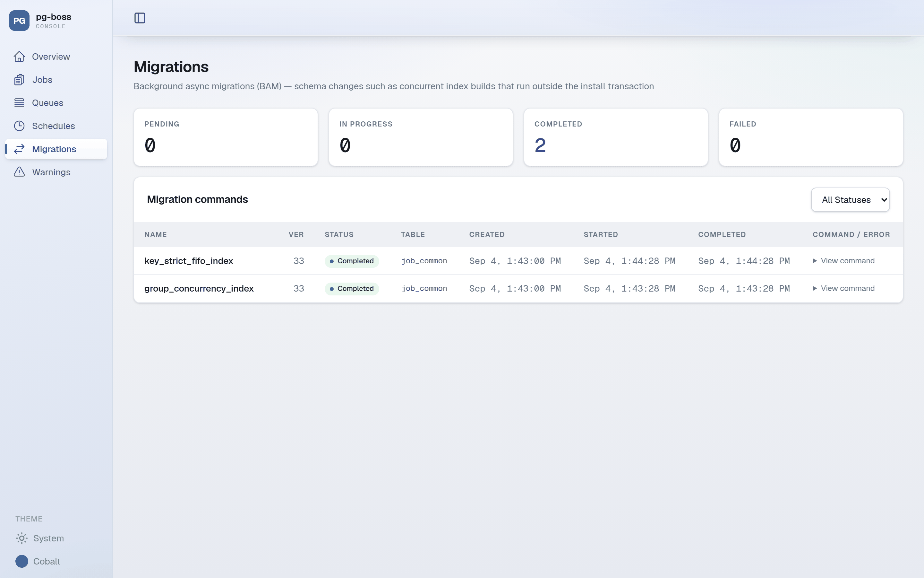
Task: Click the Migrations arrows icon
Action: coord(19,149)
